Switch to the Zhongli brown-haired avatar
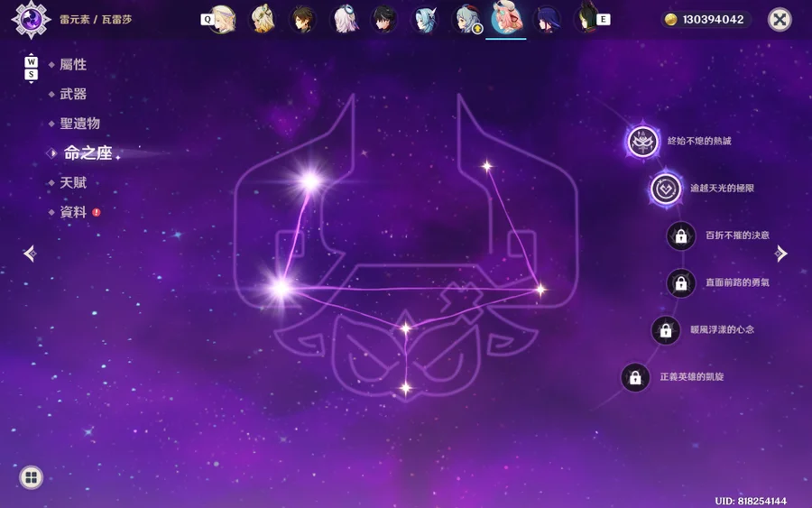Viewport: 812px width, 508px height. click(x=303, y=20)
